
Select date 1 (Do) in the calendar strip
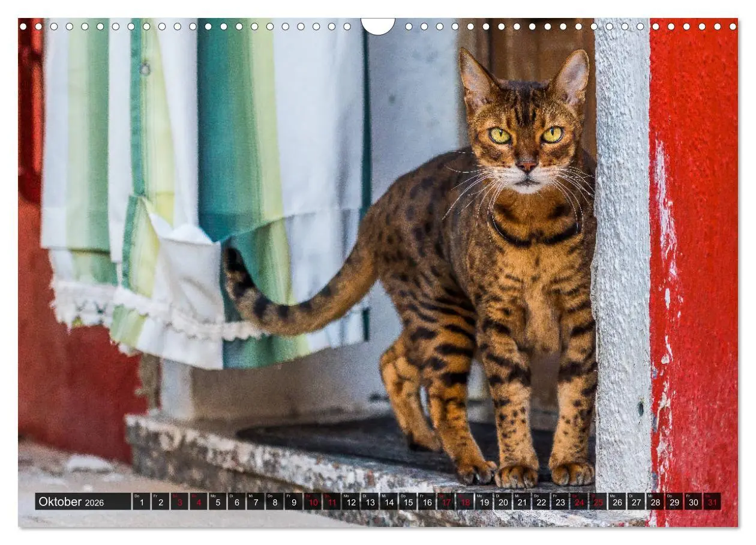[141, 502]
